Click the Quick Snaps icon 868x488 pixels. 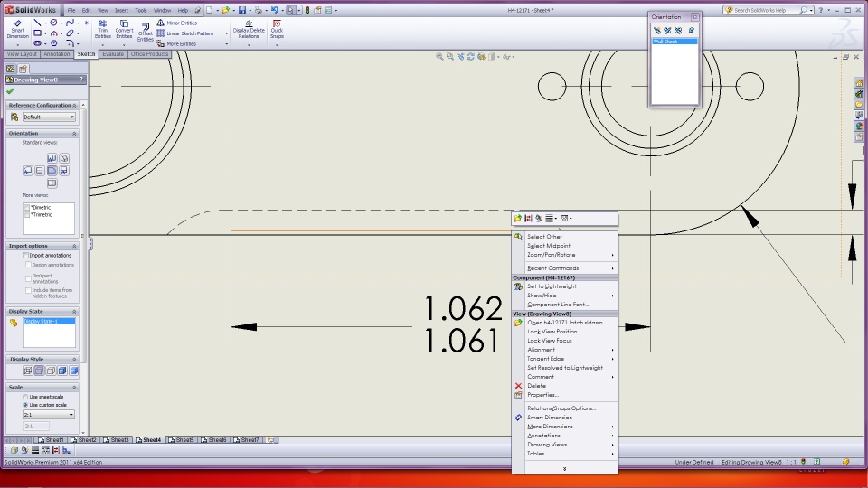(277, 30)
